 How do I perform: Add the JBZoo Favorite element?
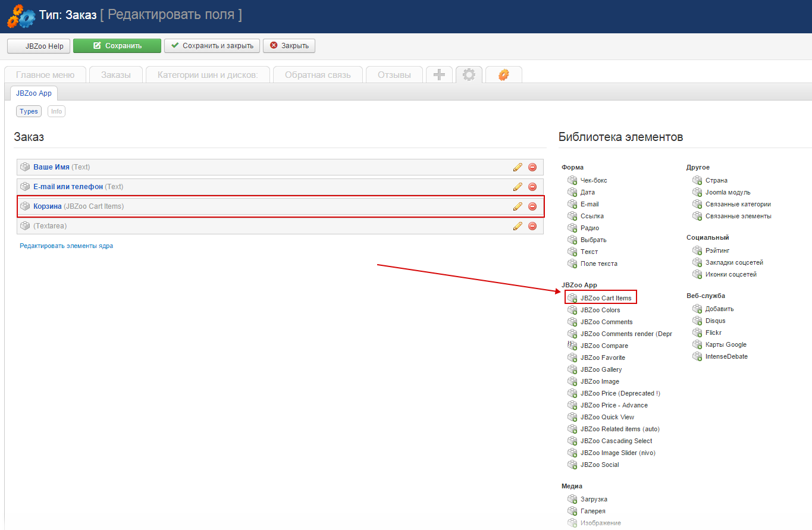click(603, 357)
